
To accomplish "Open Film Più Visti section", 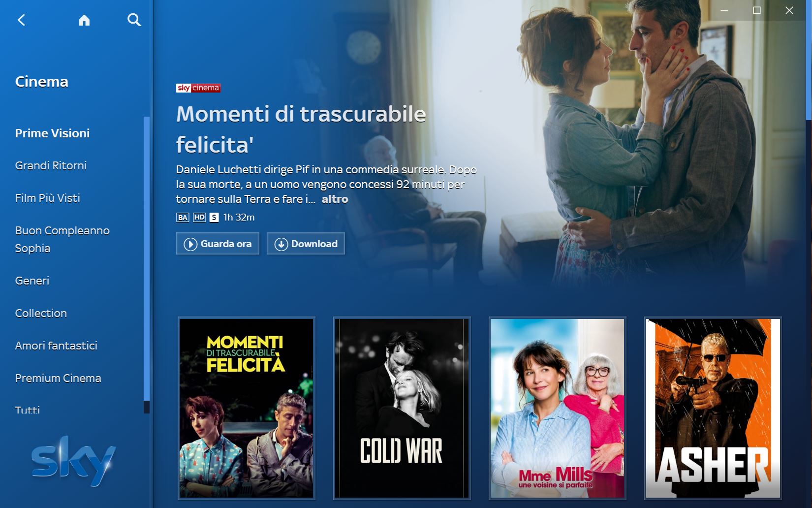I will [47, 198].
